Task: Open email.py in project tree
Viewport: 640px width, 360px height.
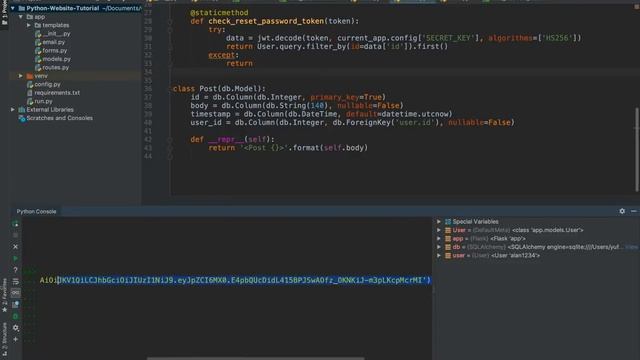Action: 50,42
